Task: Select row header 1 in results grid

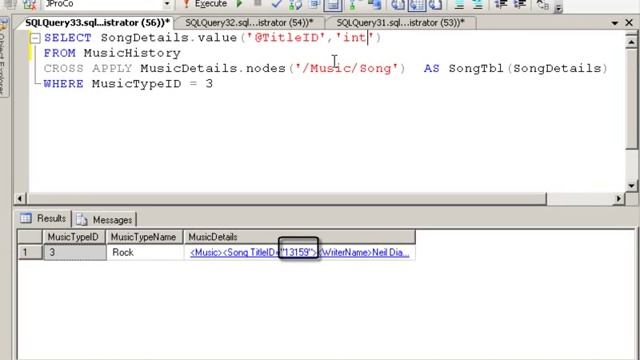Action: pos(30,252)
